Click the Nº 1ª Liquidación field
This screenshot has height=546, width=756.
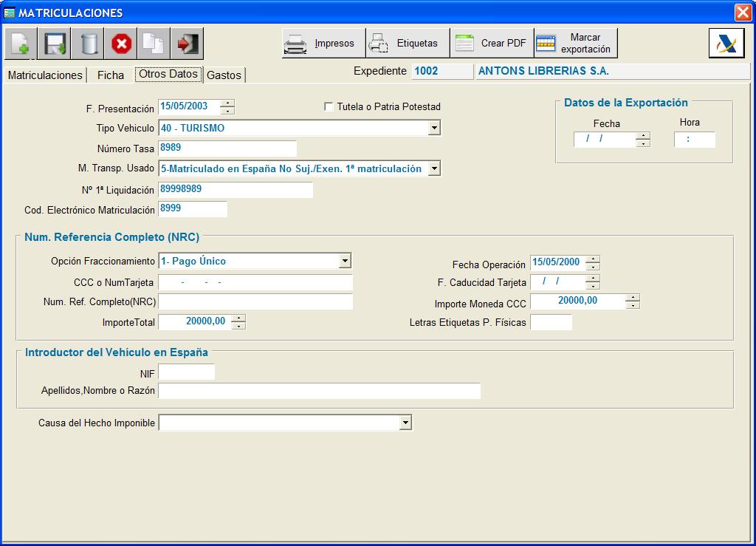coord(236,190)
